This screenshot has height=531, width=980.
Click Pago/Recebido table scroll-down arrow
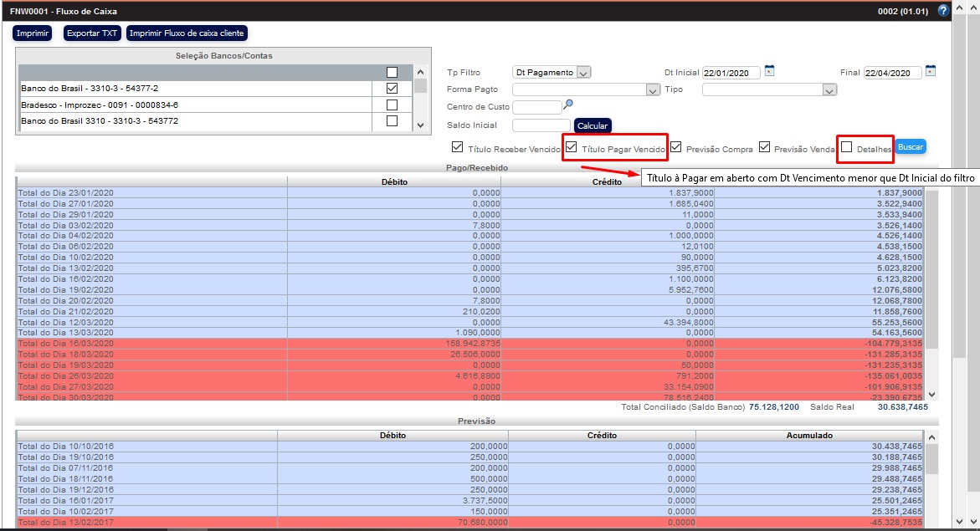pos(933,394)
